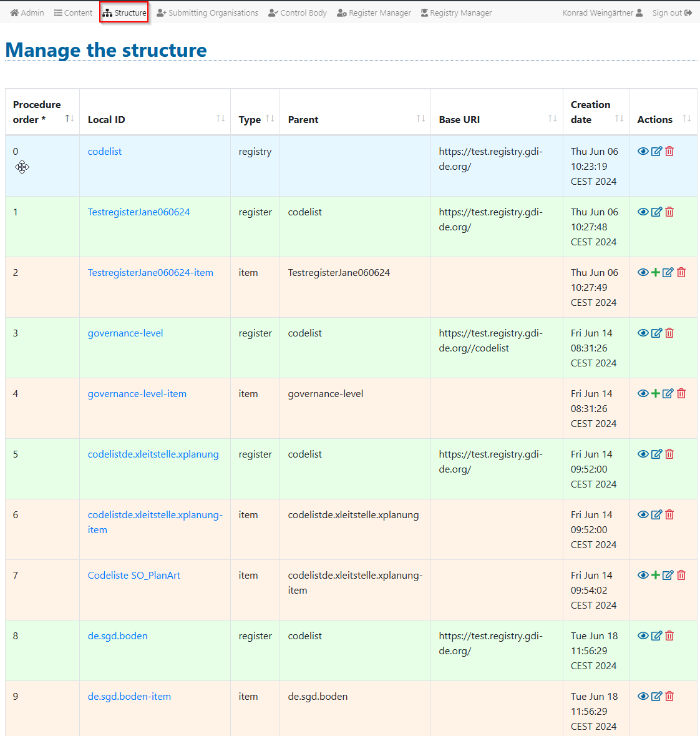Open Konrad Weingärtner user profile
Screen dimensions: 700x736
(602, 12)
